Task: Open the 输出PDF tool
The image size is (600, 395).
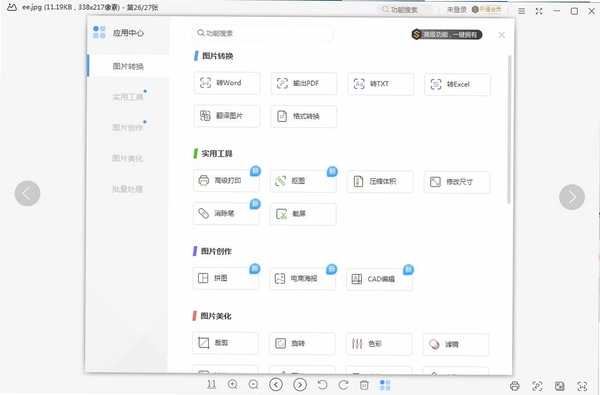Action: click(x=304, y=83)
